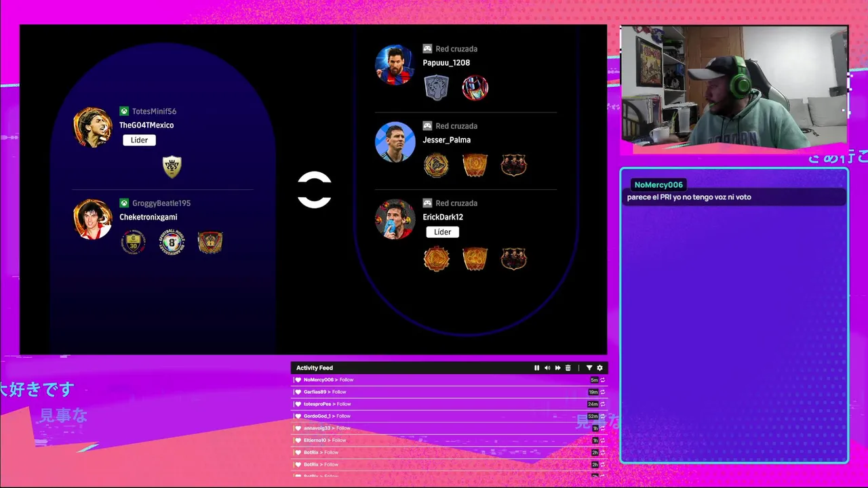The width and height of the screenshot is (868, 488).
Task: Replay the totesproPes follow alert
Action: tap(602, 405)
